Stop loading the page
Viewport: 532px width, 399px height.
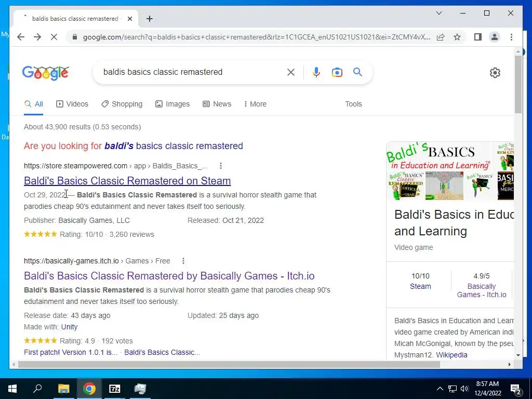54,37
